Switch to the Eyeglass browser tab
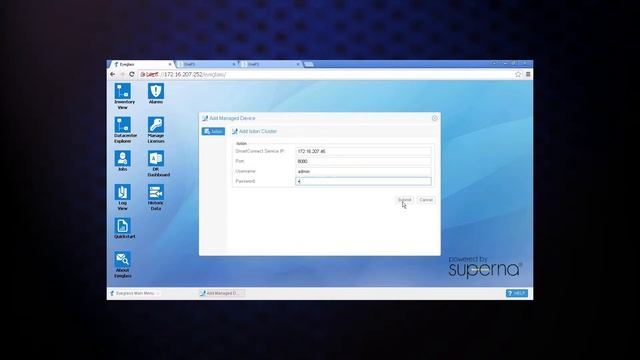Screen dimensions: 640x360 click(141, 64)
